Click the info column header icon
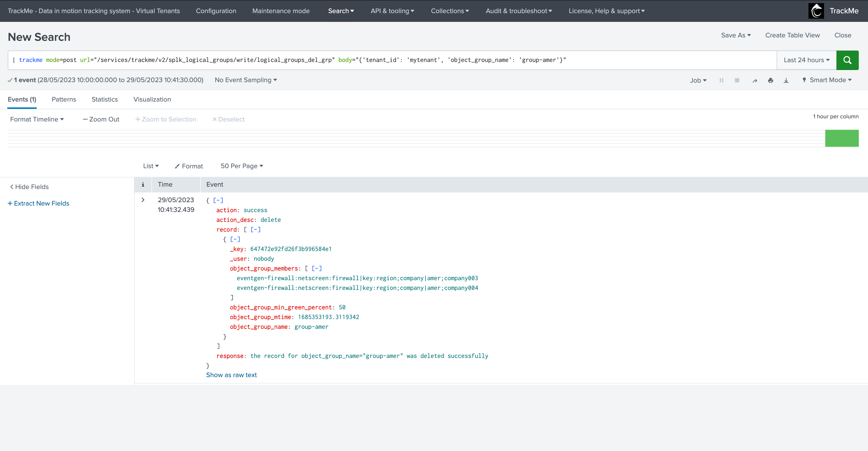Screen dimensions: 868x451 (x=143, y=184)
